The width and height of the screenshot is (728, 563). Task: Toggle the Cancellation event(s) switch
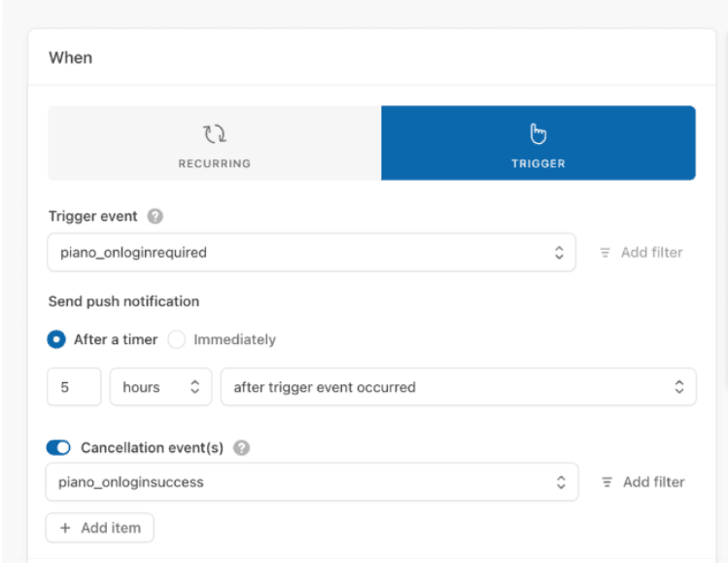click(58, 448)
